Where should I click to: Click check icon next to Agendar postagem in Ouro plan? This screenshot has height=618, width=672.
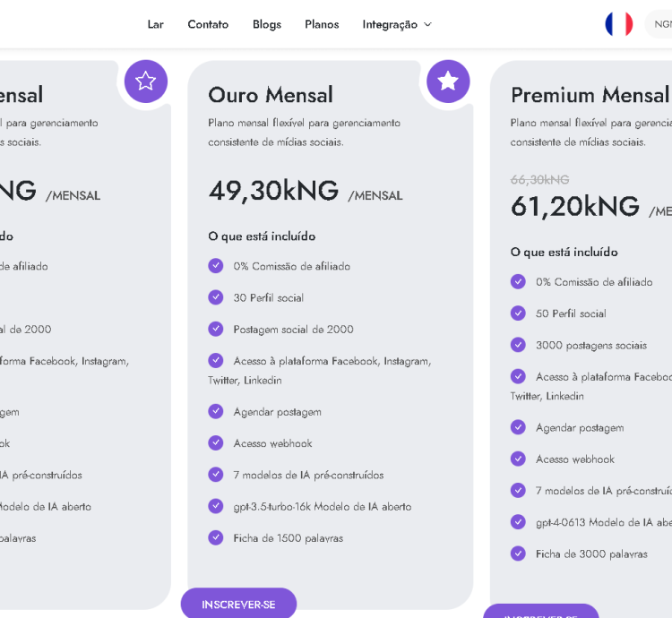(216, 411)
